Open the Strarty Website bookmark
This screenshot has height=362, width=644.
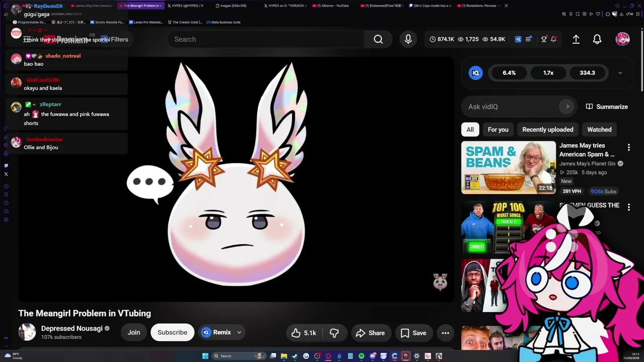click(x=107, y=22)
